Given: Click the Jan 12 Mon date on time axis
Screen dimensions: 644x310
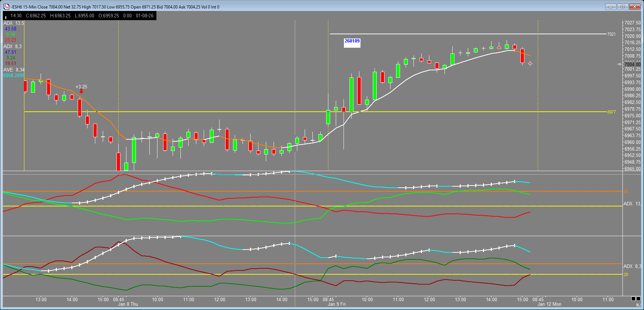Looking at the screenshot, I should coord(549,304).
